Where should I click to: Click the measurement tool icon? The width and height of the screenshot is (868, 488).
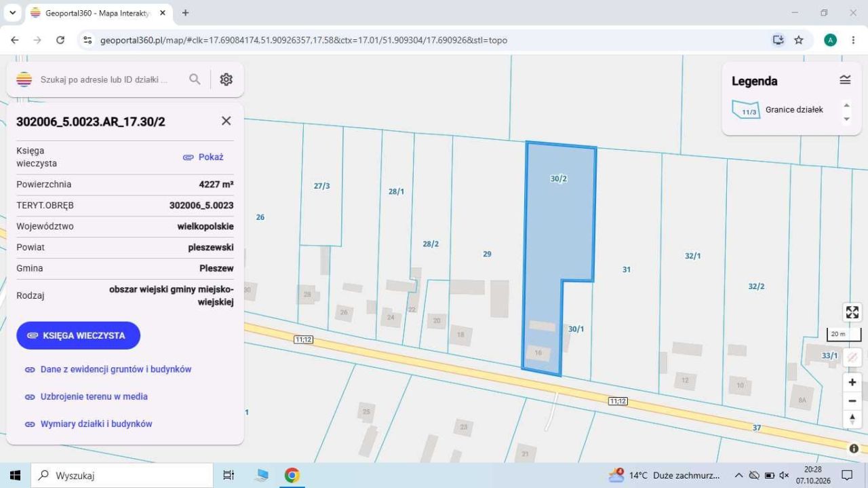[x=852, y=356]
